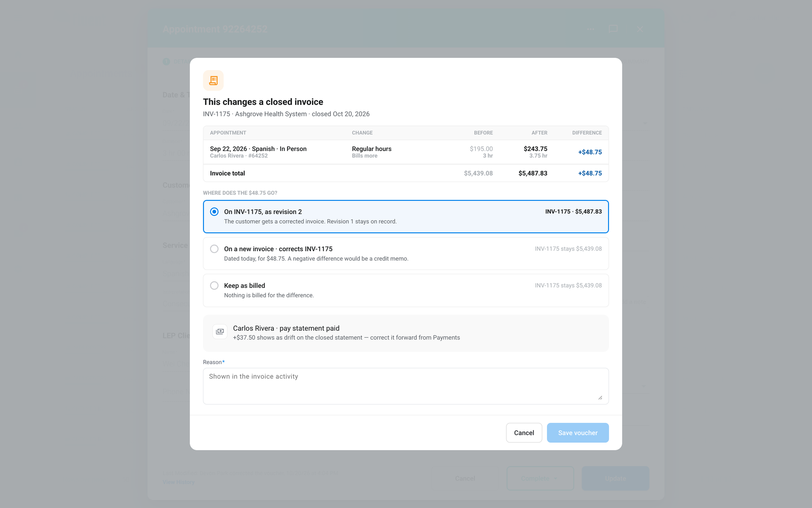
Task: Click the APPOINTMENT column header
Action: coord(228,133)
